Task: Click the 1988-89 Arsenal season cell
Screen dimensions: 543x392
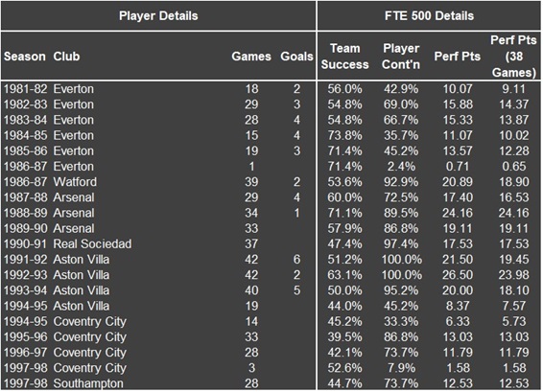Action: coord(25,213)
